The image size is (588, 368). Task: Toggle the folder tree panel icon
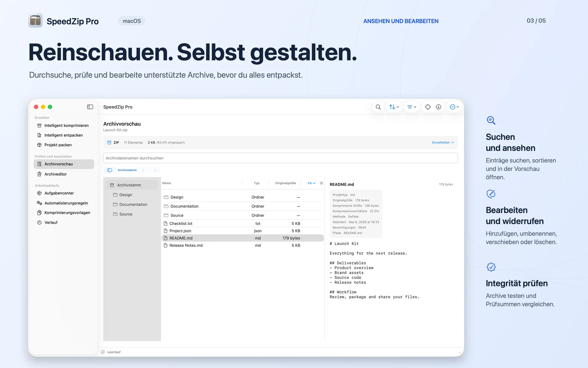[110, 170]
